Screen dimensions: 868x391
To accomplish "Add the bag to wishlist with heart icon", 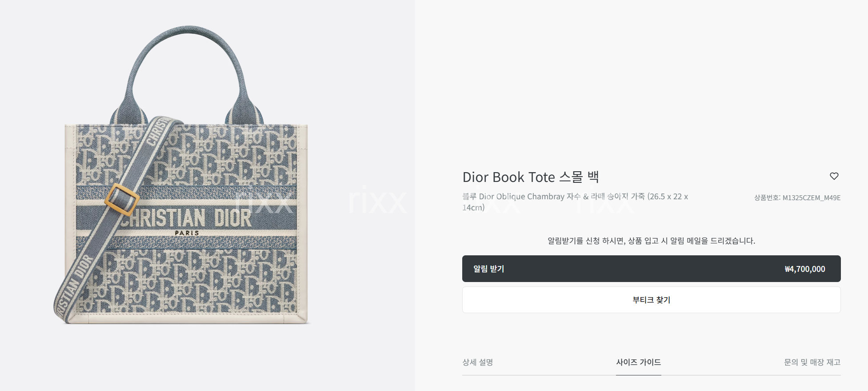I will click(x=834, y=176).
